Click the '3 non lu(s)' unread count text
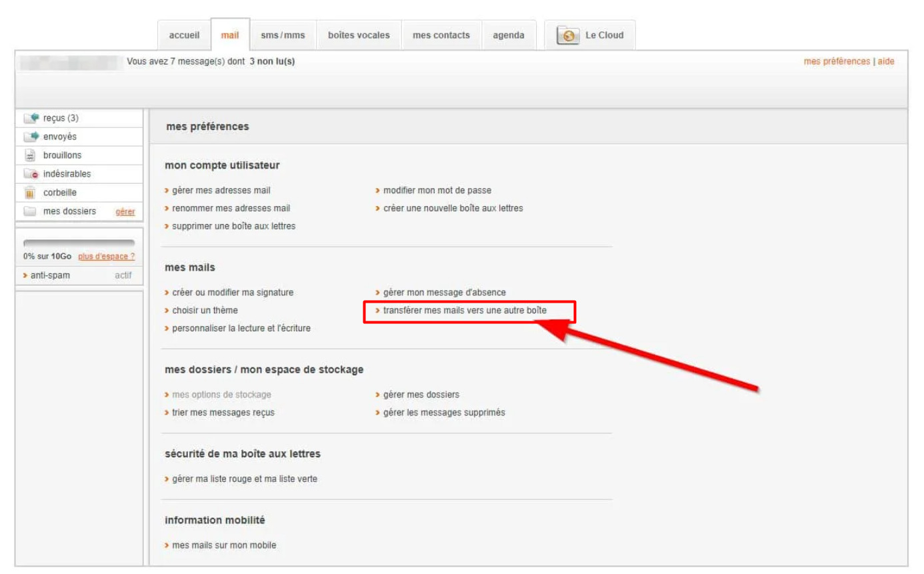Screen dimensions: 924x574 272,61
